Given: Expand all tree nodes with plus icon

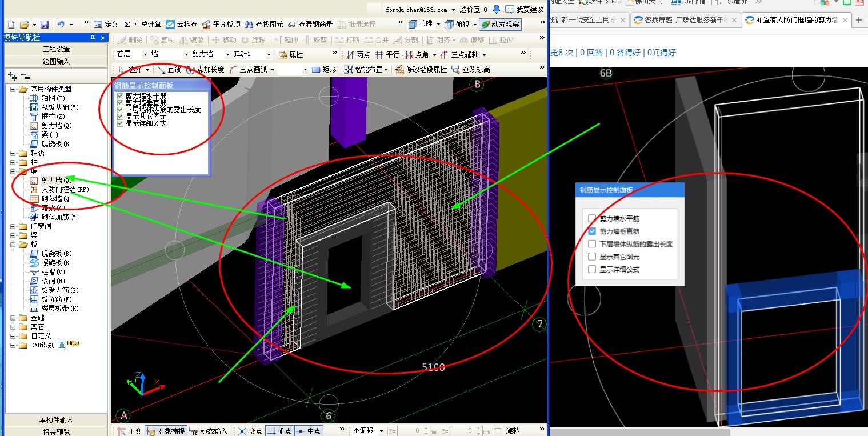Looking at the screenshot, I should point(13,76).
